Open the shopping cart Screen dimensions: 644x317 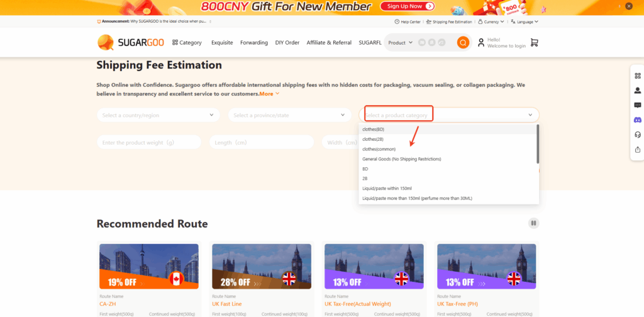point(534,43)
